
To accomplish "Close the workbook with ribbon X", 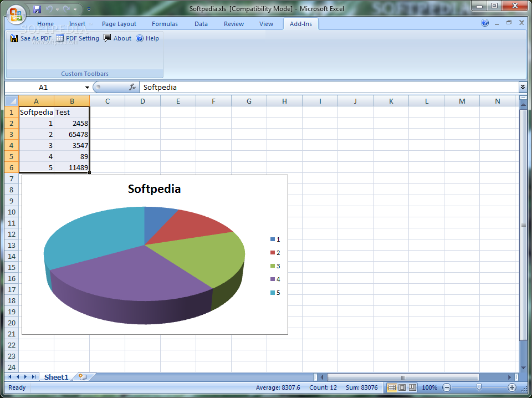I will [522, 23].
